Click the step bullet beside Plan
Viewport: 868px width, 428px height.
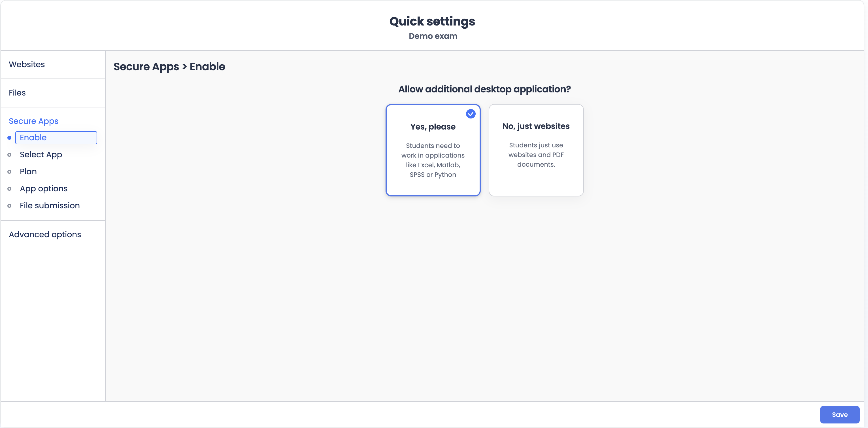pos(9,172)
